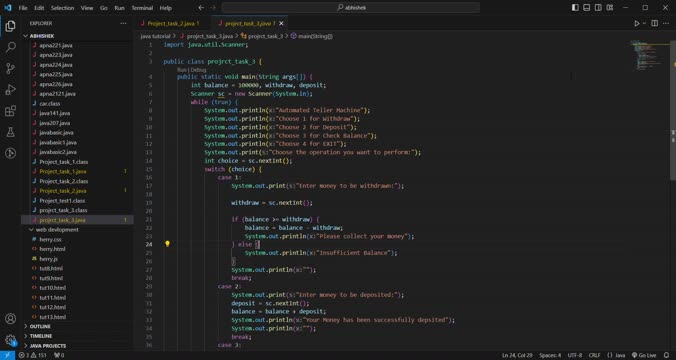Open the Explorer view in activity bar

pos(10,26)
